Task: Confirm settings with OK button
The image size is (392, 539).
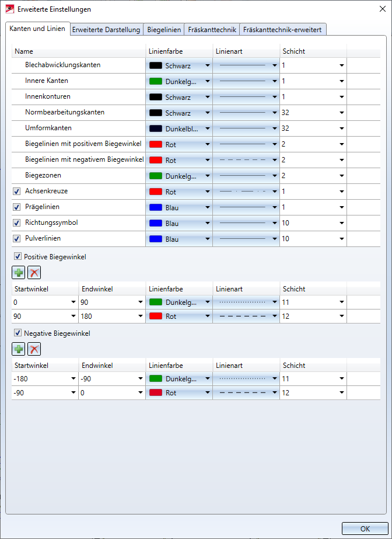Action: coord(365,528)
